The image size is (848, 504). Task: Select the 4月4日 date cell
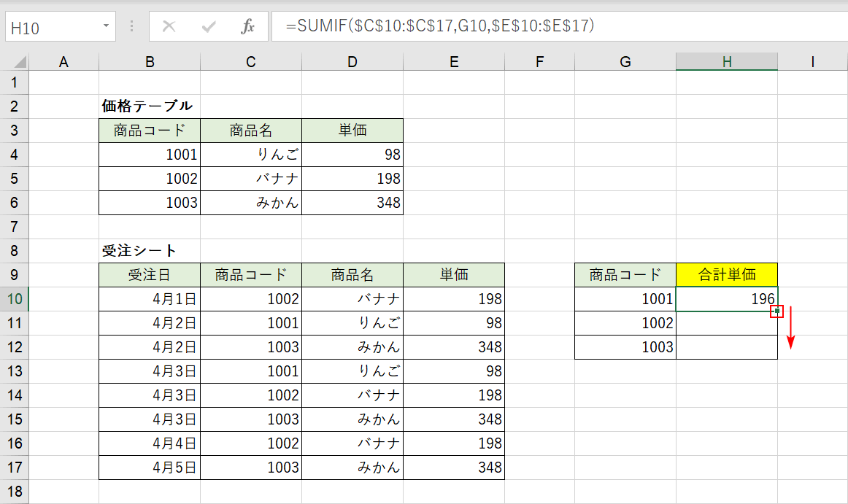pos(150,443)
